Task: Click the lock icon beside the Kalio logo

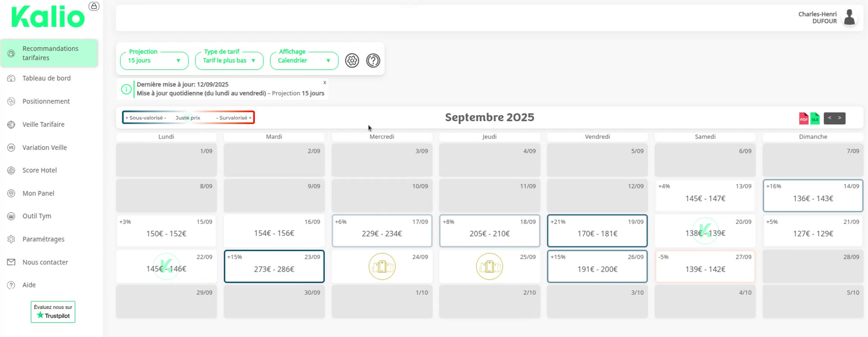Action: pos(94,6)
